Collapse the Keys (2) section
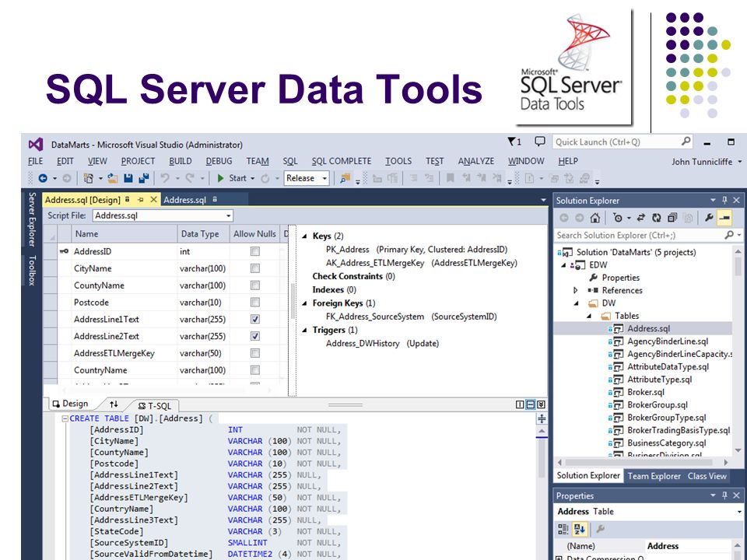 [304, 236]
